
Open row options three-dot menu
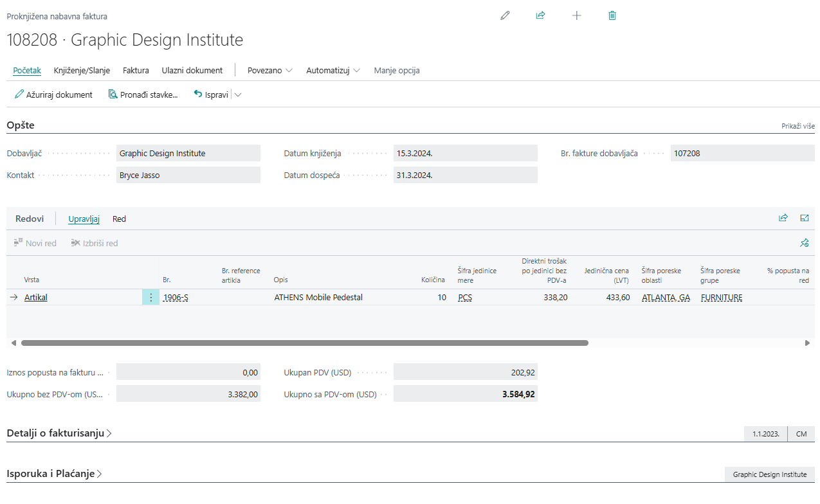[x=150, y=298]
